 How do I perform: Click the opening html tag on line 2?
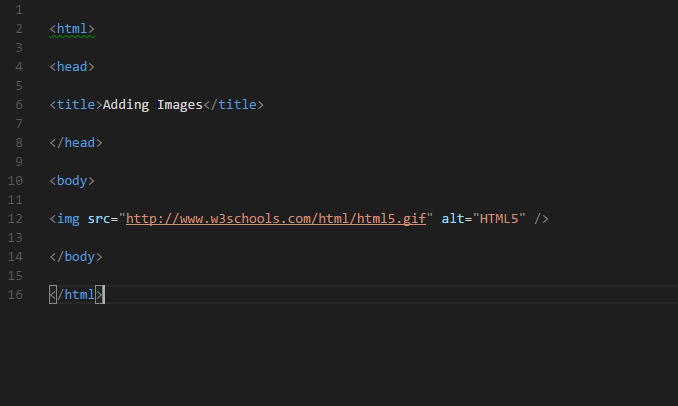[72, 29]
